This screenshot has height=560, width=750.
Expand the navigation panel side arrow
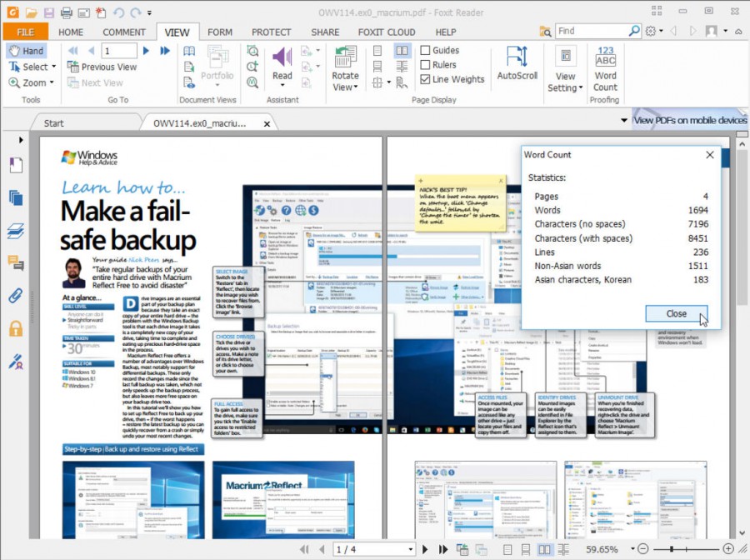click(21, 140)
